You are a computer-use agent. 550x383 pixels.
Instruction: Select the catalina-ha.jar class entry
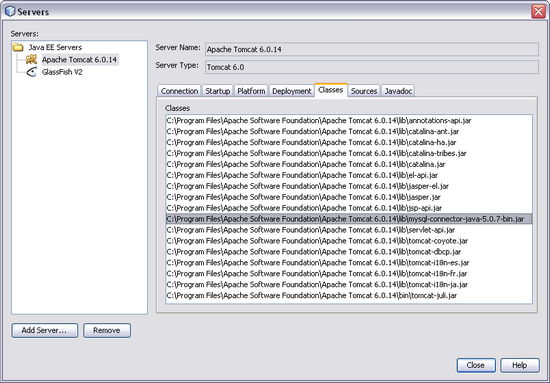tap(349, 142)
